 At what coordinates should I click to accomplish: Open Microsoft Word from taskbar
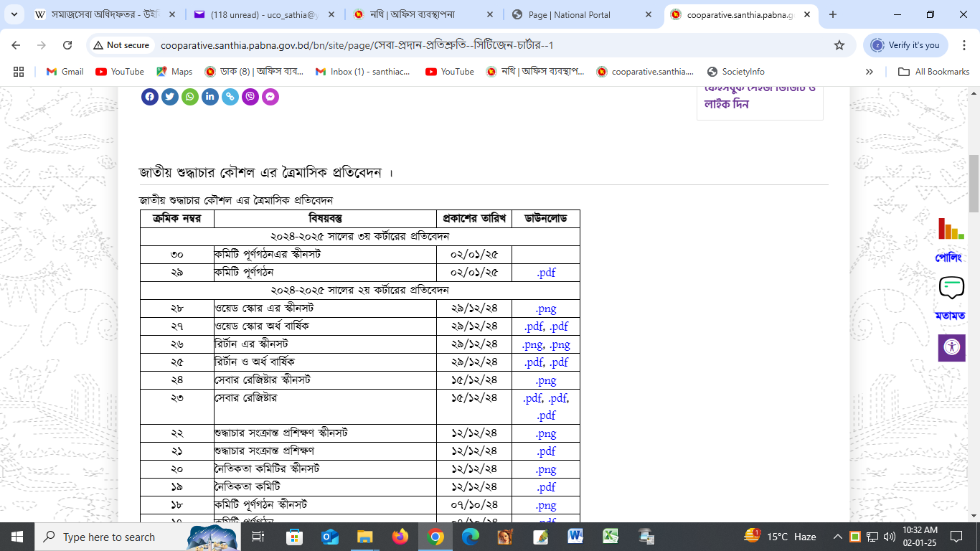pos(575,537)
